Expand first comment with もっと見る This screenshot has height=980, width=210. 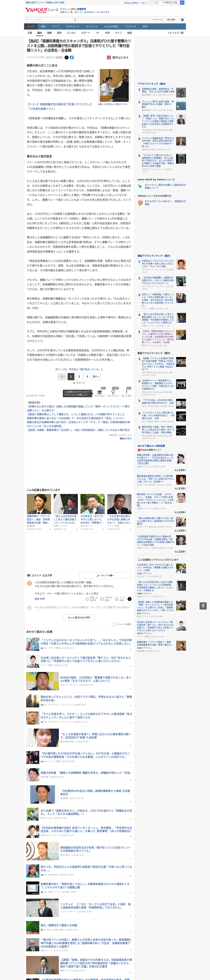(x=92, y=594)
